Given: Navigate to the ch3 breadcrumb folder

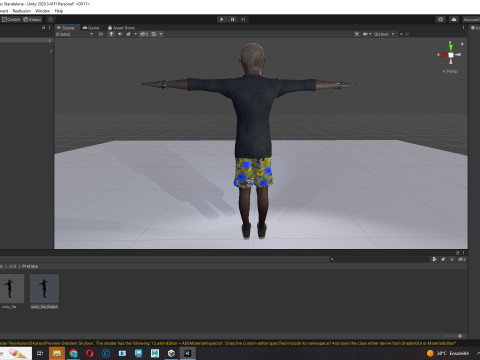Looking at the screenshot, I should [x=12, y=266].
